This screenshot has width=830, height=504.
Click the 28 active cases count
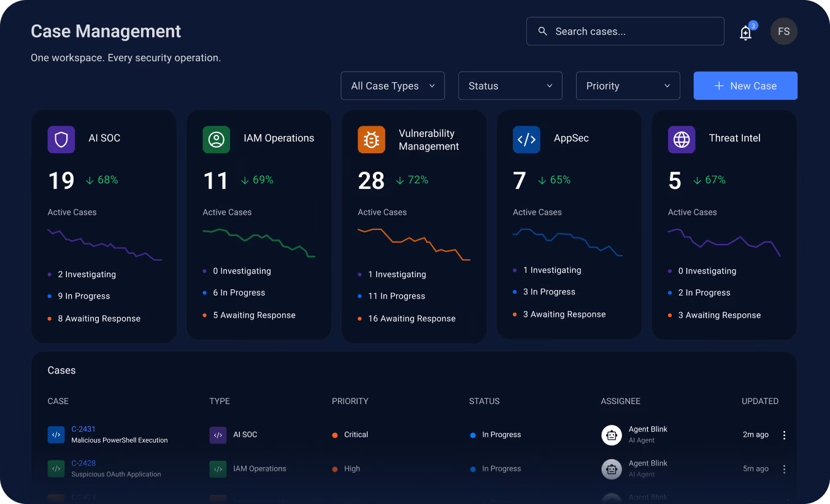371,181
